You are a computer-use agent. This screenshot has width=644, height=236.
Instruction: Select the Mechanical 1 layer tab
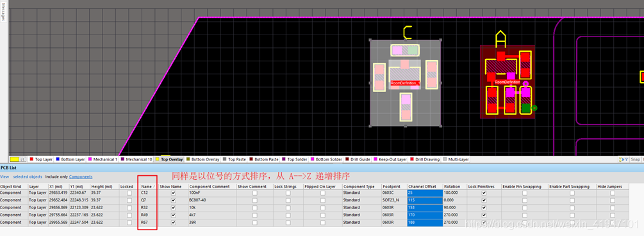(103, 159)
